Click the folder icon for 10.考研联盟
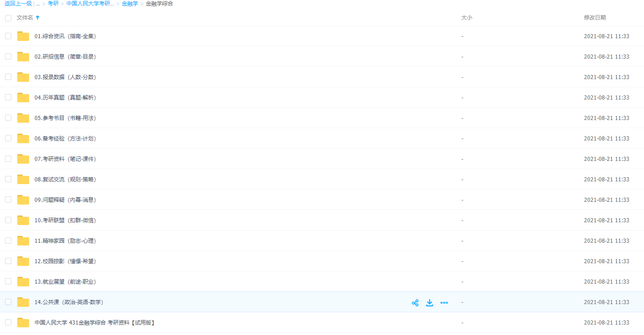The image size is (644, 335). (x=23, y=220)
